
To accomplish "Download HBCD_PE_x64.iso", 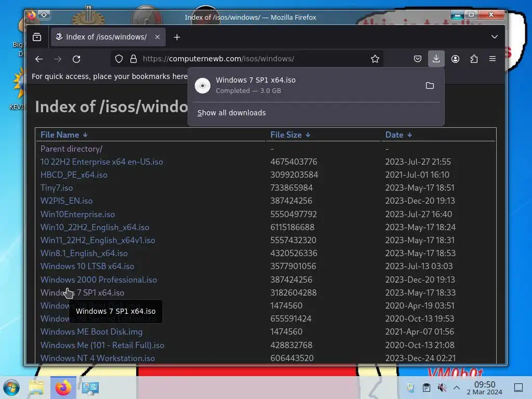I will pos(74,175).
